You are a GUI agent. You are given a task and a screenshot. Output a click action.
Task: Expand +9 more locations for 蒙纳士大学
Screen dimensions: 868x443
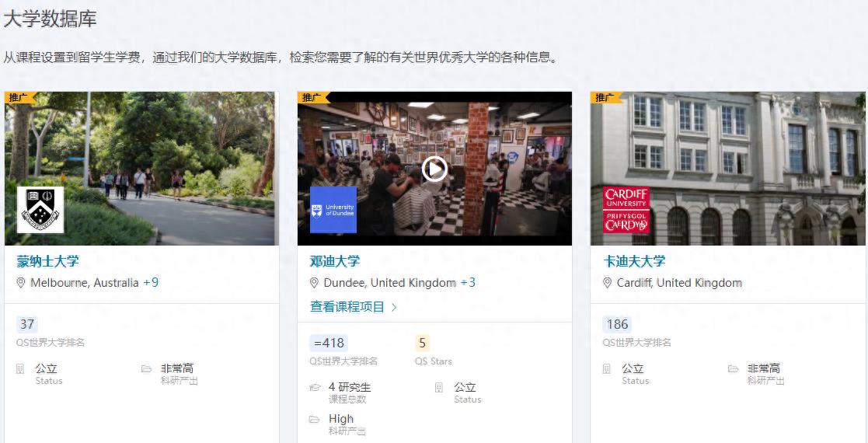point(151,283)
